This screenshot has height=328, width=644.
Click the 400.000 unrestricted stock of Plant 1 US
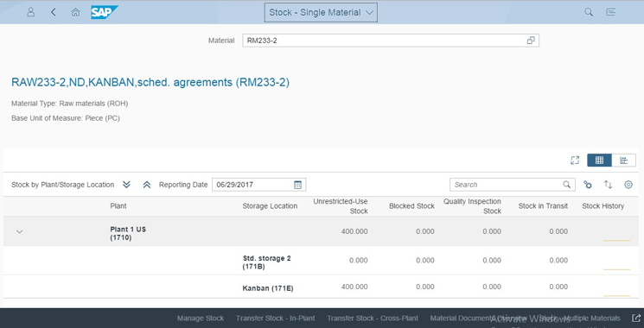tap(354, 231)
